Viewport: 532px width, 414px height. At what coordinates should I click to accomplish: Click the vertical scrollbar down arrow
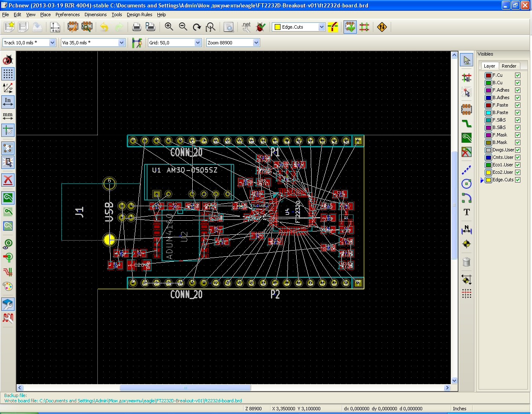[454, 380]
